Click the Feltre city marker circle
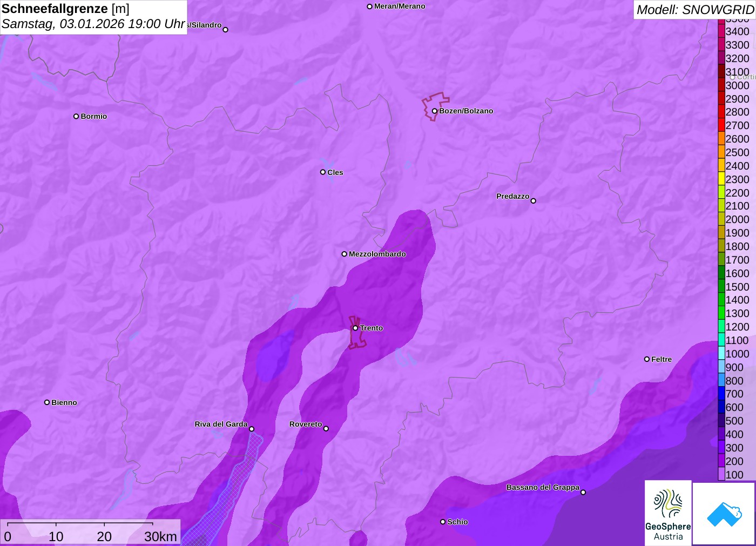Viewport: 756px width, 546px height. 647,359
